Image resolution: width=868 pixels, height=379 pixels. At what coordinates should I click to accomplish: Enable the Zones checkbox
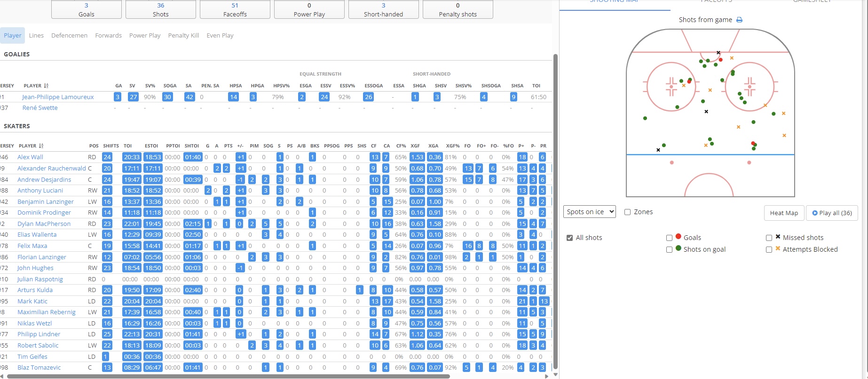(x=627, y=212)
